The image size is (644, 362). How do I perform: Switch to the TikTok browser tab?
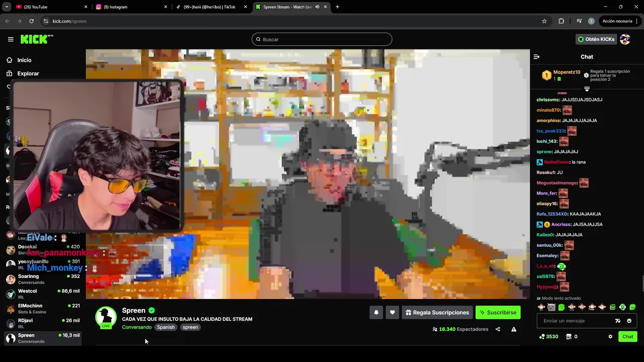[x=211, y=7]
